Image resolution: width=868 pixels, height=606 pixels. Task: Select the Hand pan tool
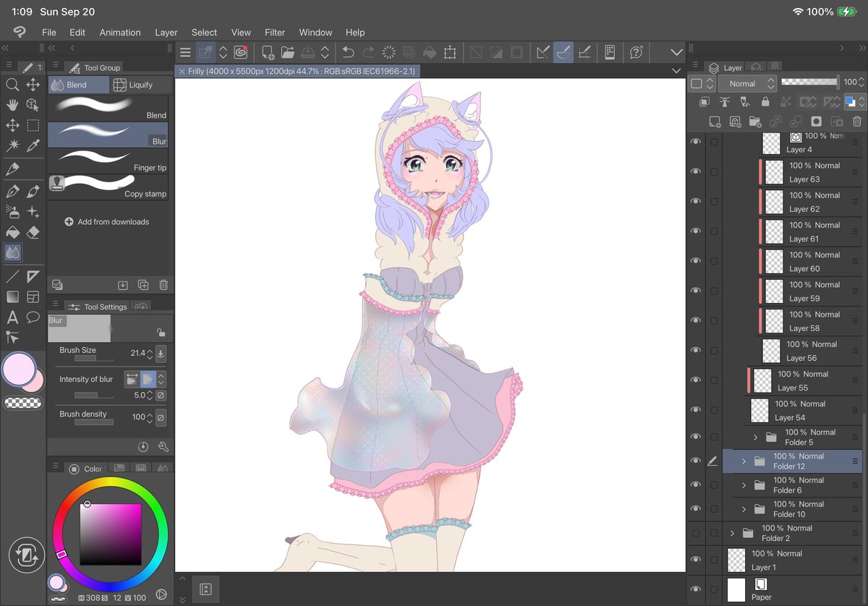(12, 105)
